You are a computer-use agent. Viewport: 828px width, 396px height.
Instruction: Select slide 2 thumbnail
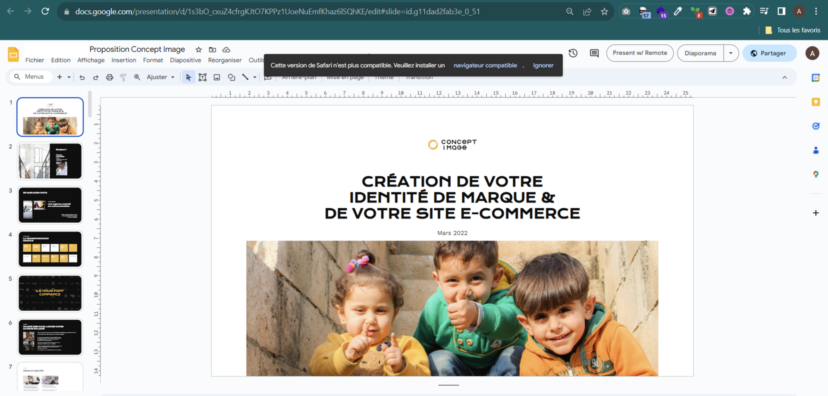pyautogui.click(x=50, y=161)
